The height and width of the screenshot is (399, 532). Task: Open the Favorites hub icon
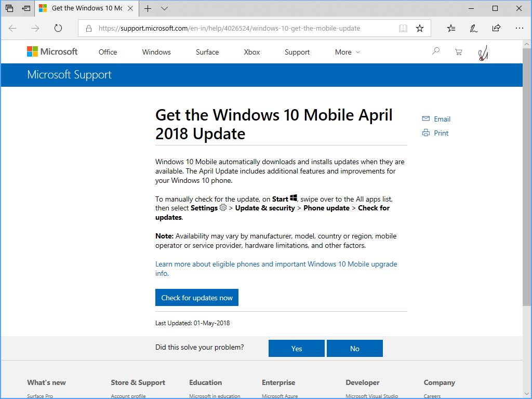pos(451,28)
